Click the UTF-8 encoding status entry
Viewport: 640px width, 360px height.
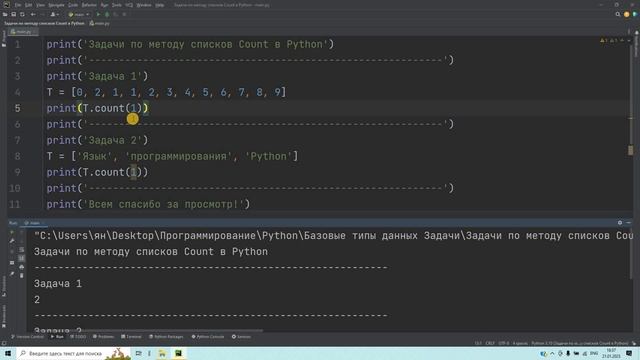point(504,343)
